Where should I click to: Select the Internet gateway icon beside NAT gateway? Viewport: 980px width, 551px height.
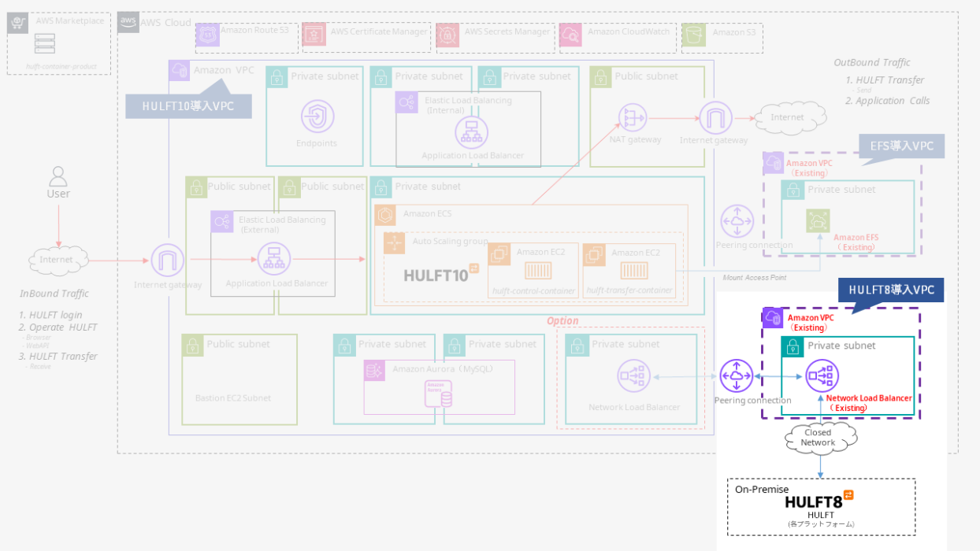tap(715, 118)
